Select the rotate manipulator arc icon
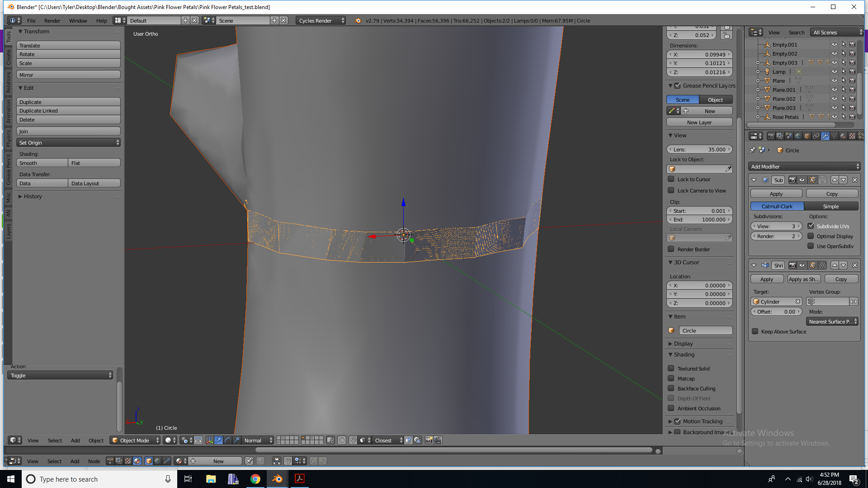This screenshot has width=868, height=488. click(x=227, y=440)
